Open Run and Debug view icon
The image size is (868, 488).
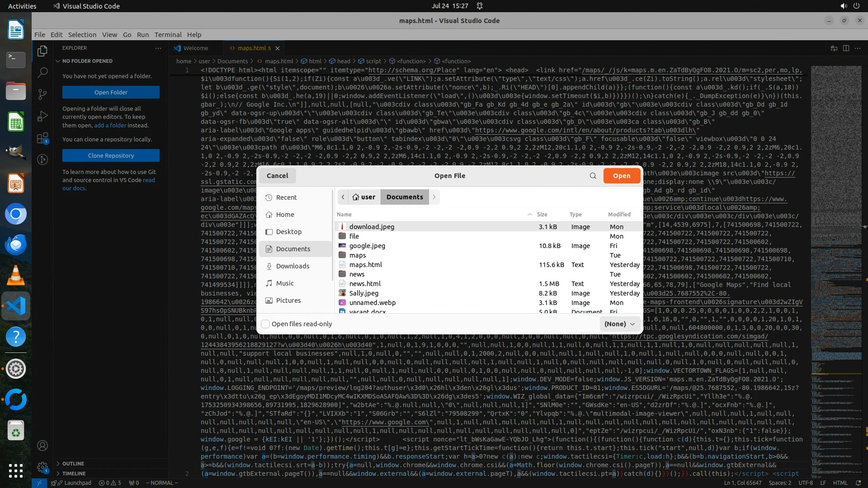click(x=42, y=116)
